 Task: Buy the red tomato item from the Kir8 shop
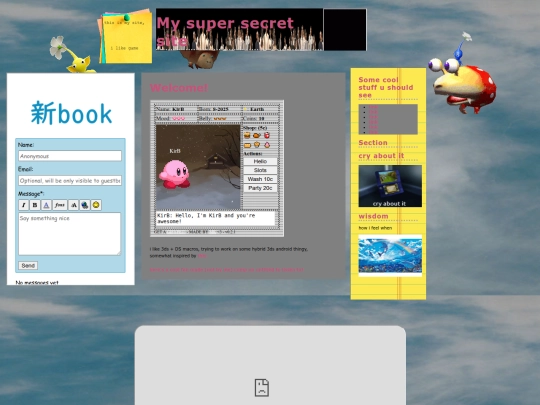(x=267, y=135)
